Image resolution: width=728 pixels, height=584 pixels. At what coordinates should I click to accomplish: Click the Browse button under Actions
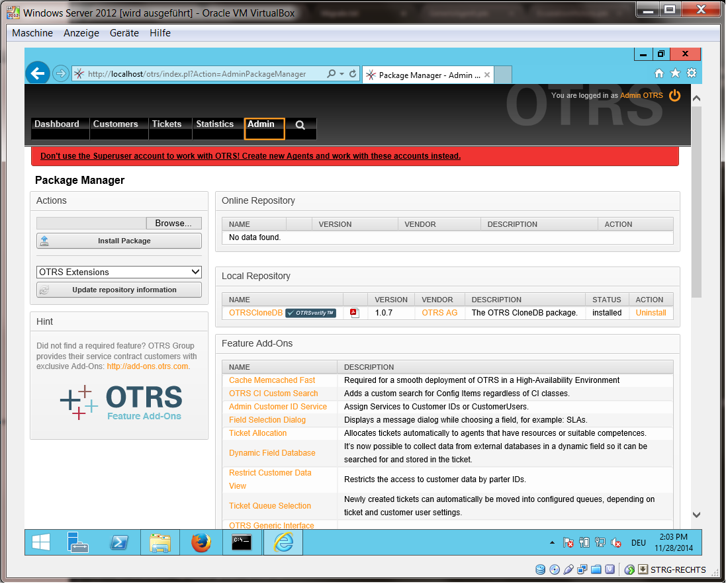point(173,223)
